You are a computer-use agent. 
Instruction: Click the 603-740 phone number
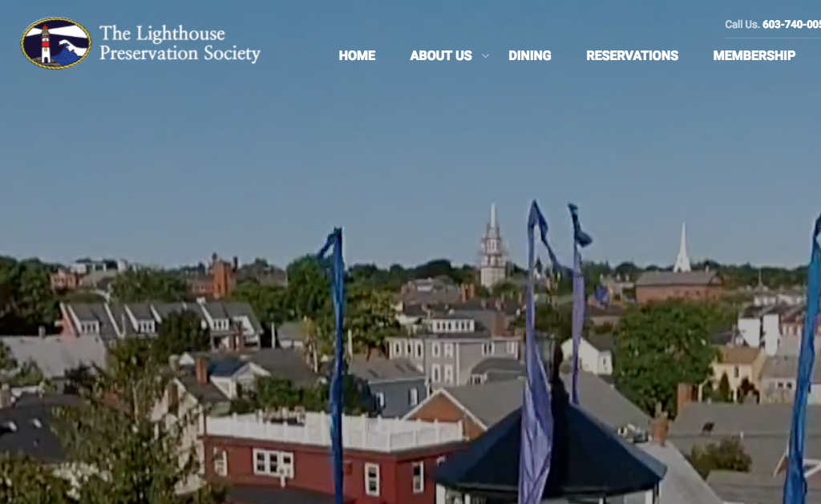791,24
